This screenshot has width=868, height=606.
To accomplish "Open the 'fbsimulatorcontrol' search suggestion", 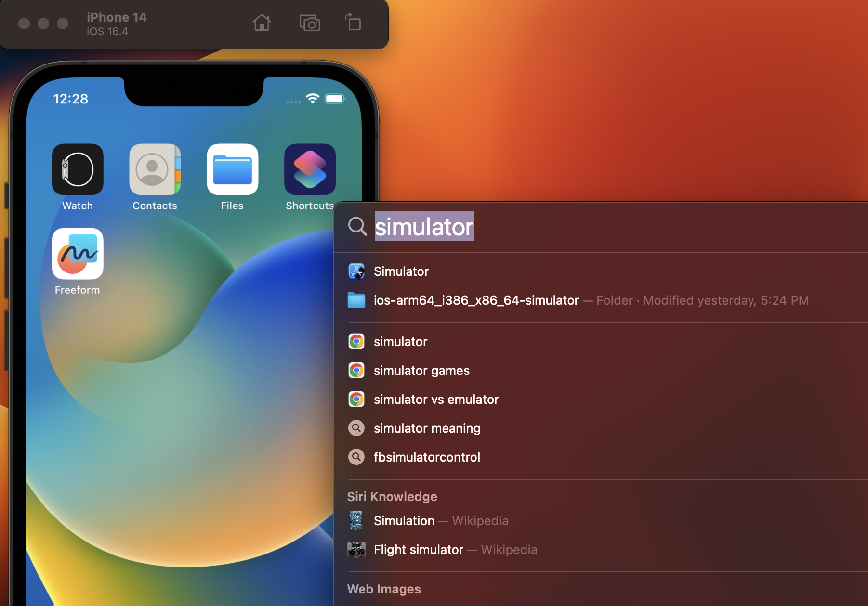I will click(x=427, y=457).
